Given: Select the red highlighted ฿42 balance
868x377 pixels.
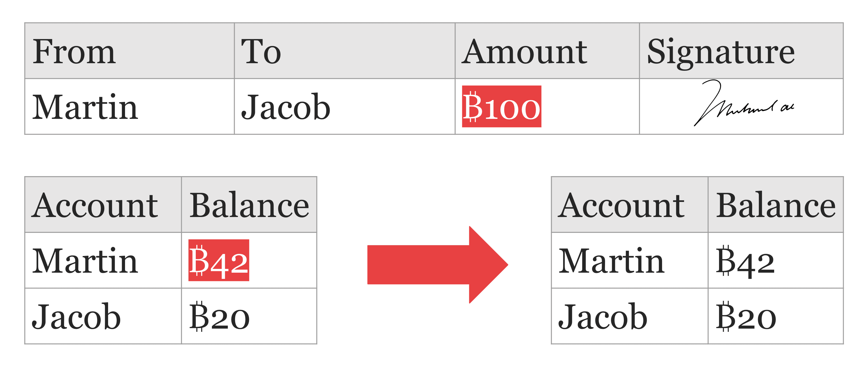Looking at the screenshot, I should (x=219, y=260).
